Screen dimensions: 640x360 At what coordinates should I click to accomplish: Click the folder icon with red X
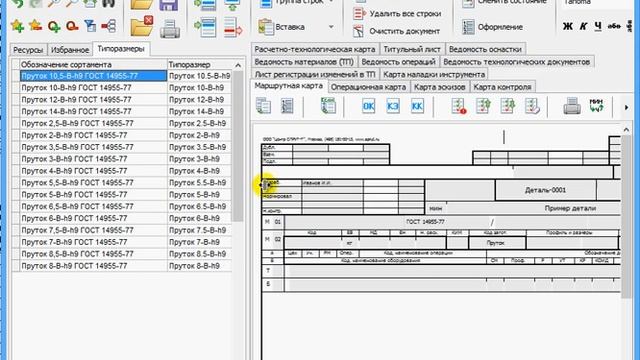(141, 27)
